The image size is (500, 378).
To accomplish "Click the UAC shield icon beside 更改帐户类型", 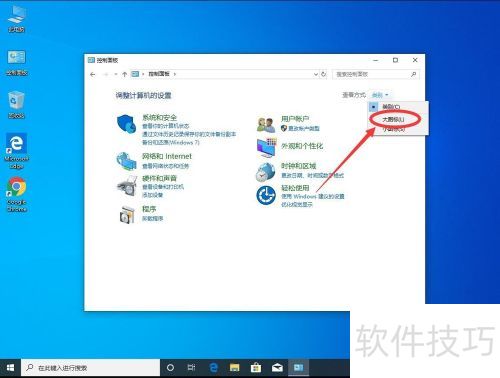I will [x=284, y=128].
